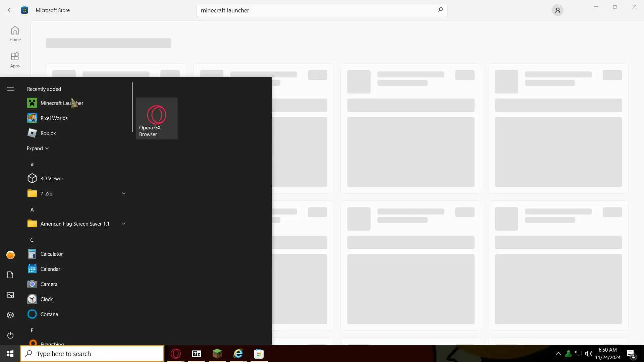This screenshot has height=362, width=644.
Task: Open Calculator from the app list
Action: [51, 254]
